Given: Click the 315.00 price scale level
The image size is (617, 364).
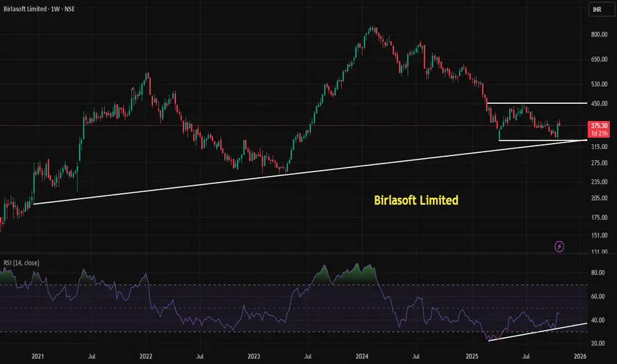Looking at the screenshot, I should click(x=599, y=147).
